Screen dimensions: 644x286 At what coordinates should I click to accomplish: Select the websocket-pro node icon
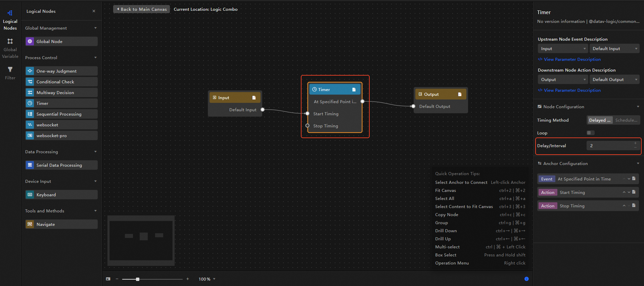(30, 135)
